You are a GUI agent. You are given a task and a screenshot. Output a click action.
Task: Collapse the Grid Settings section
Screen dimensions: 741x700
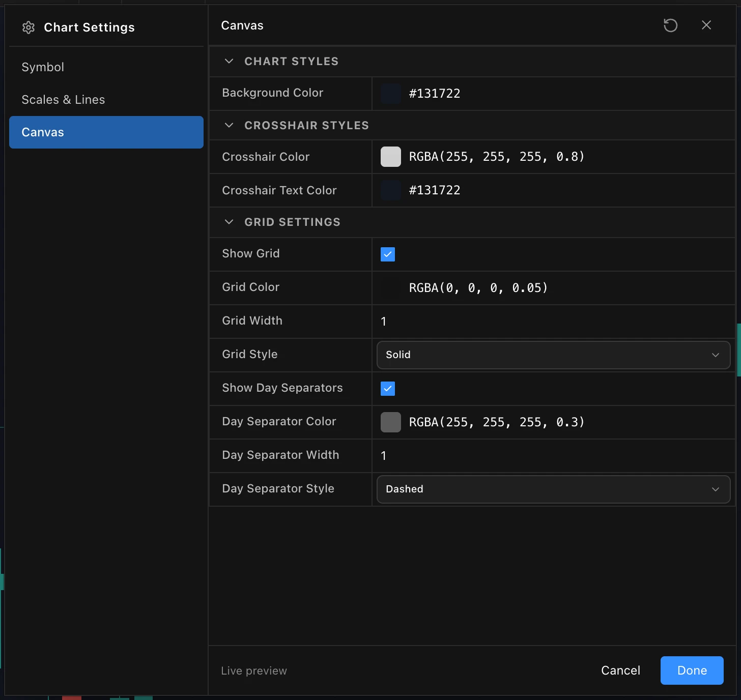[x=229, y=222]
